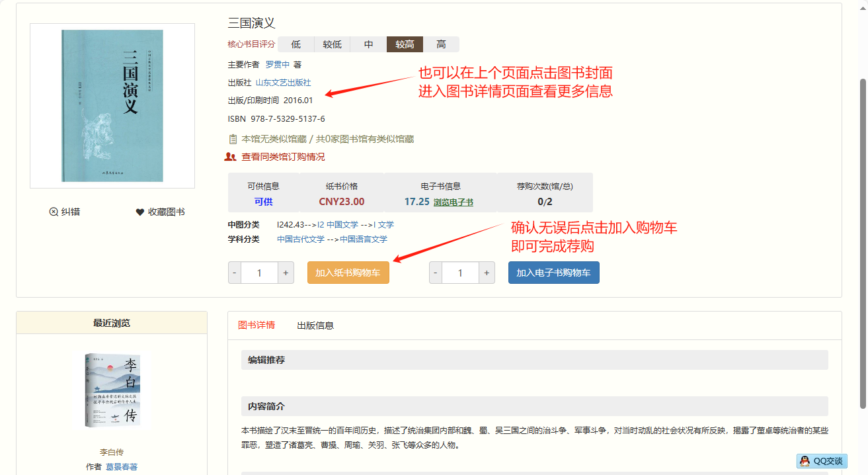Click the 李白传 cover in 最近浏览
Viewport: 868px width, 475px height.
click(112, 390)
